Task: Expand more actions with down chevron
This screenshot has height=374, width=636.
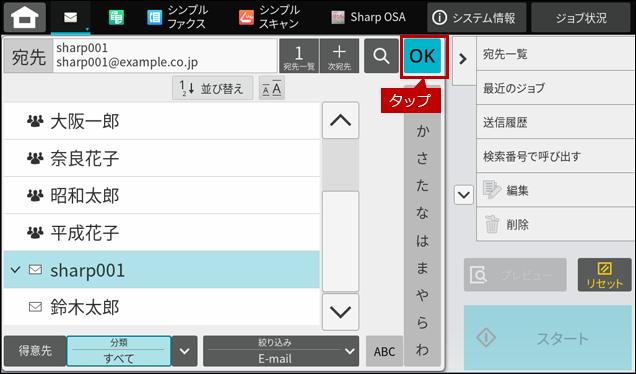Action: click(464, 195)
